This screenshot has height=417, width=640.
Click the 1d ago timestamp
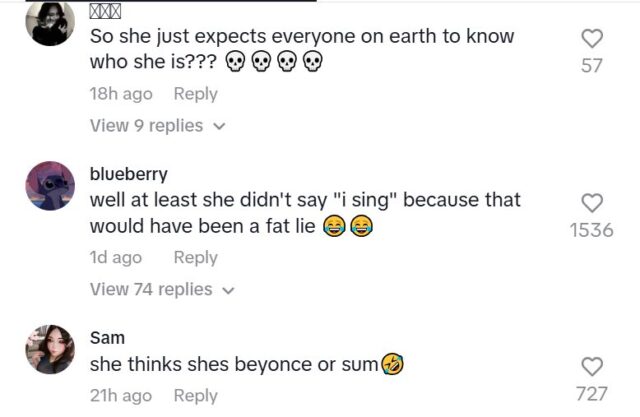(x=116, y=257)
